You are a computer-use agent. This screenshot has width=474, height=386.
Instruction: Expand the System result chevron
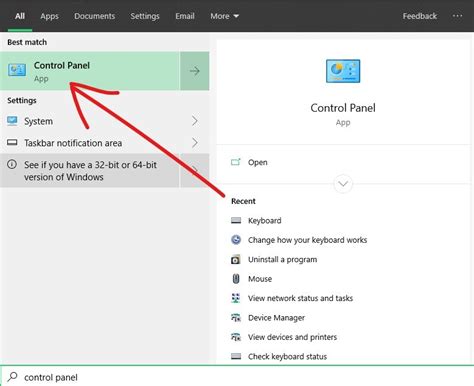coord(195,121)
